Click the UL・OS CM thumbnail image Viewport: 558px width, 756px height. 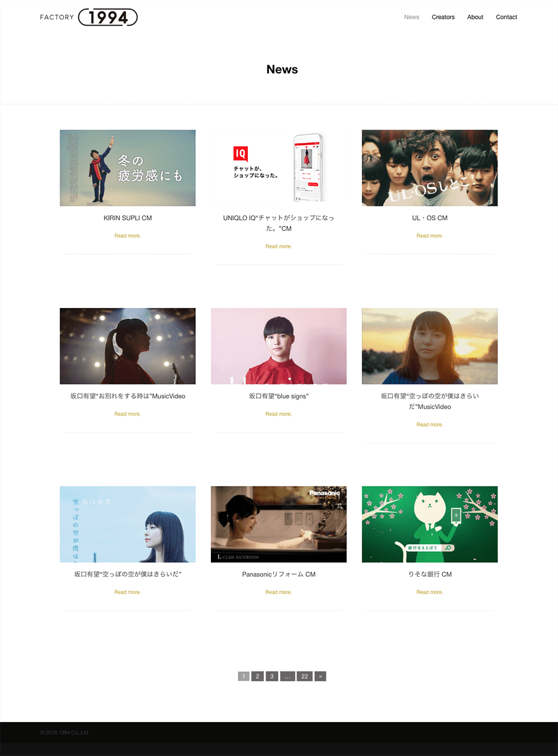pyautogui.click(x=430, y=168)
